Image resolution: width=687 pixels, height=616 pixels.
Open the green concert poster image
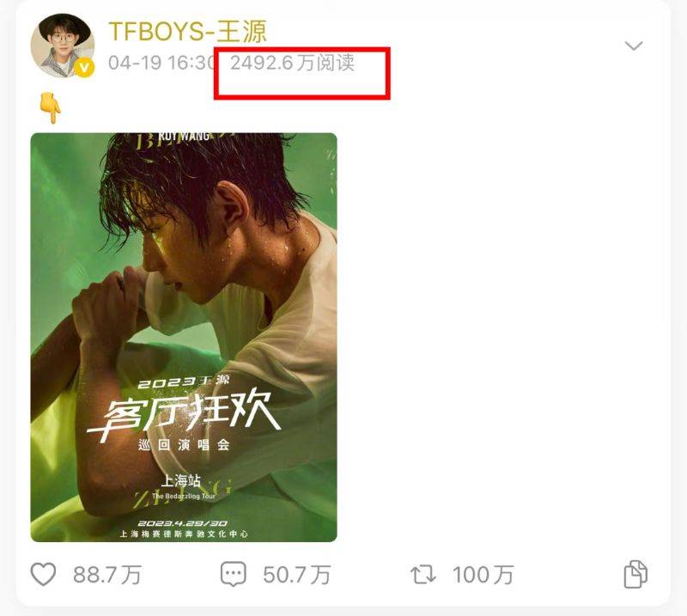[x=184, y=337]
